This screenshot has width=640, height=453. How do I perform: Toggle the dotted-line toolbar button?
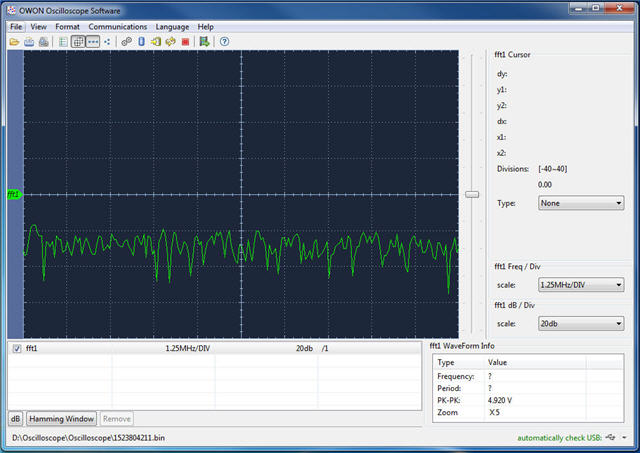pyautogui.click(x=93, y=42)
